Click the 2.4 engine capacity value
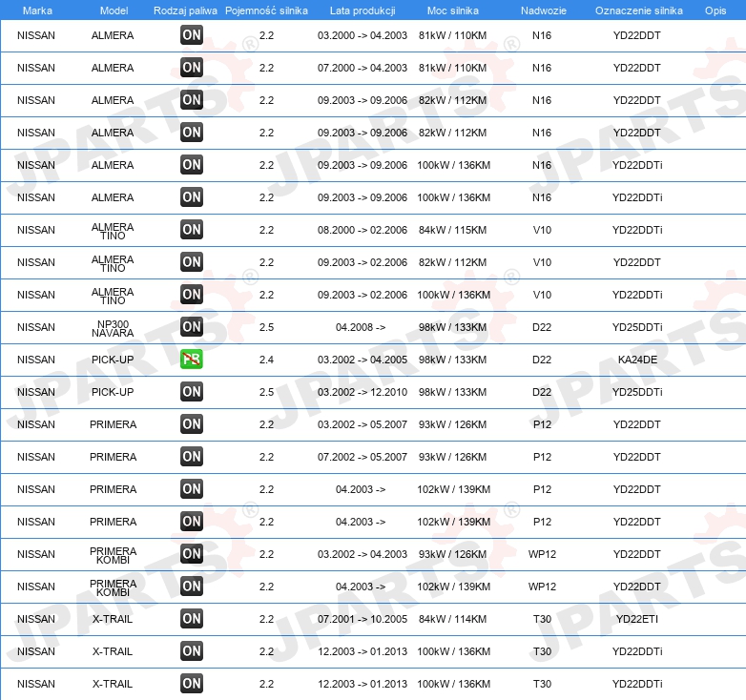This screenshot has height=700, width=746. coord(266,360)
